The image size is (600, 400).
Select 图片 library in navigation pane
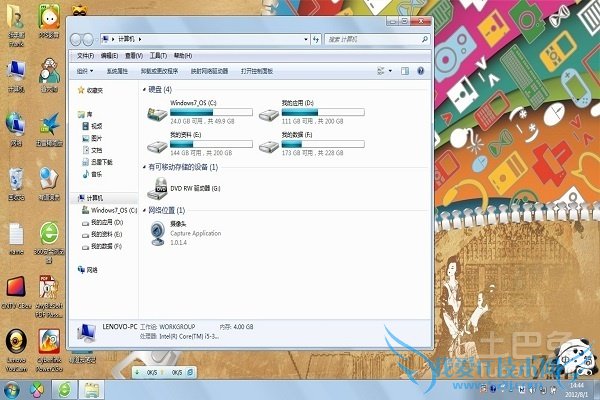coord(92,138)
